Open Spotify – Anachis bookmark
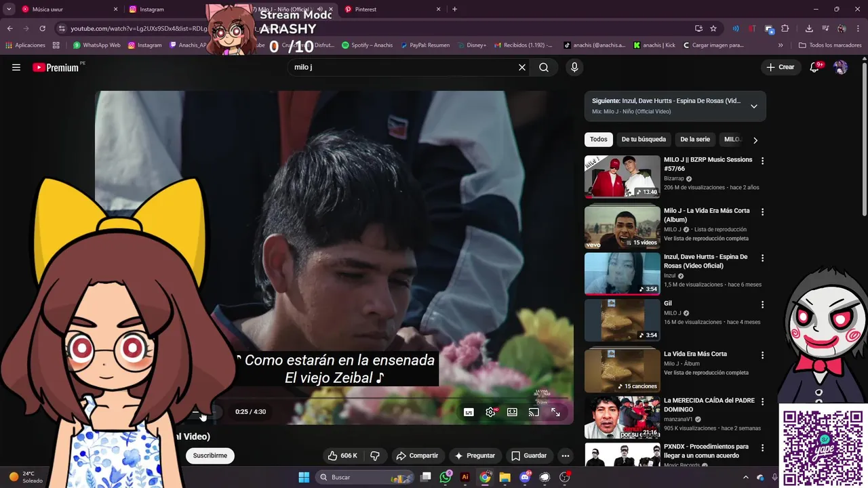Viewport: 868px width, 488px height. pos(367,45)
